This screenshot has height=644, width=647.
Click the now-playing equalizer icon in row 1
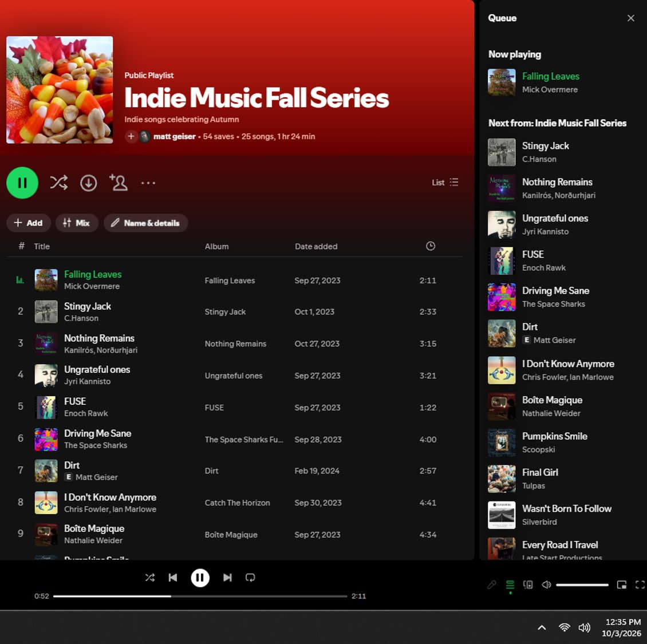coord(20,280)
